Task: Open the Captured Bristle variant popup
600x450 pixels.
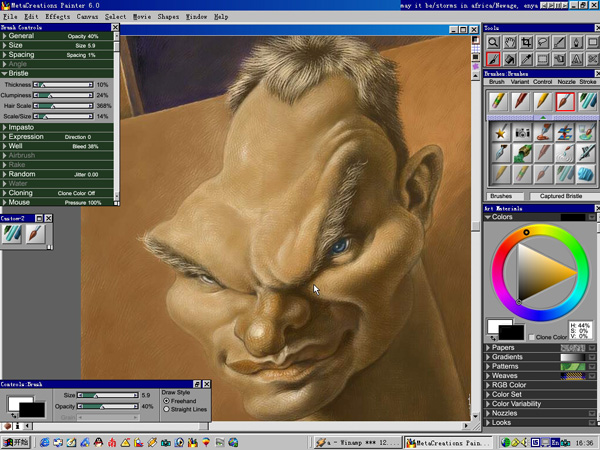Action: click(561, 196)
